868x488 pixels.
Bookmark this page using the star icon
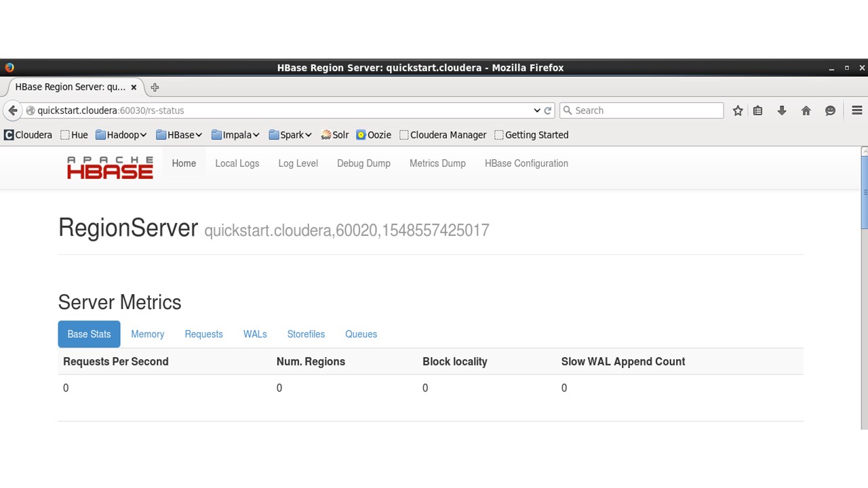coord(738,110)
